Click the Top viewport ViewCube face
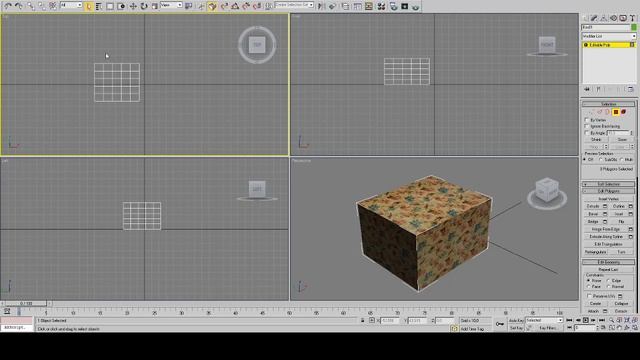Screen dimensions: 640x360 (257, 44)
